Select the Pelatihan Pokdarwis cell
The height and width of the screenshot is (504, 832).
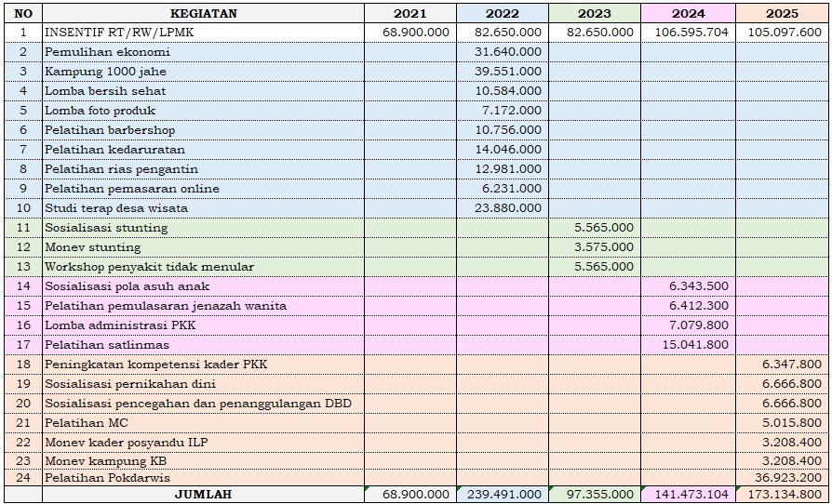(x=203, y=478)
